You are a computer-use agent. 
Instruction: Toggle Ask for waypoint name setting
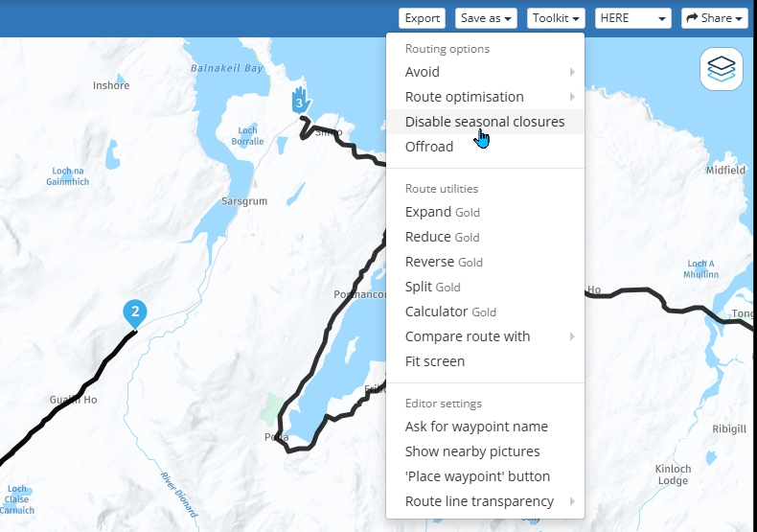click(x=476, y=427)
